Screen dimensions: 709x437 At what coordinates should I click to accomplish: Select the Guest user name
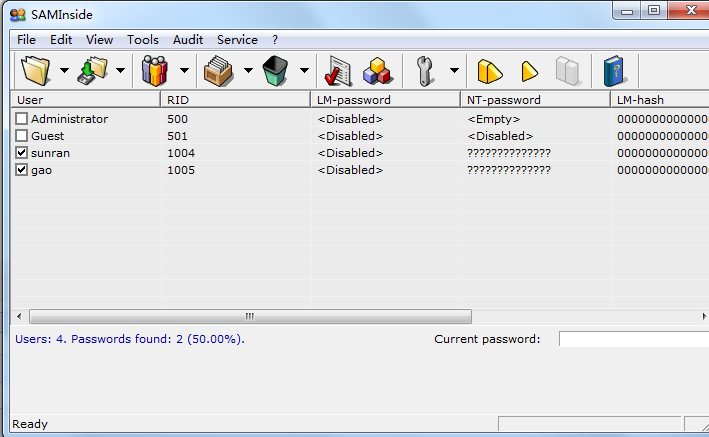click(47, 136)
